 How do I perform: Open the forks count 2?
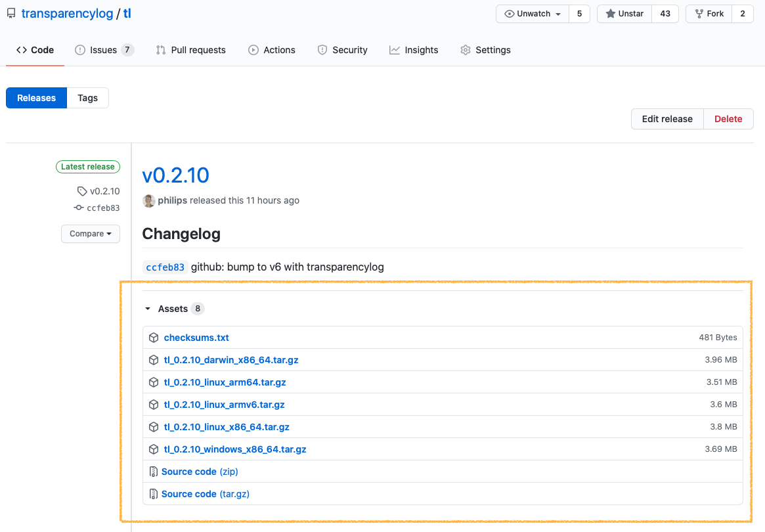click(x=743, y=14)
